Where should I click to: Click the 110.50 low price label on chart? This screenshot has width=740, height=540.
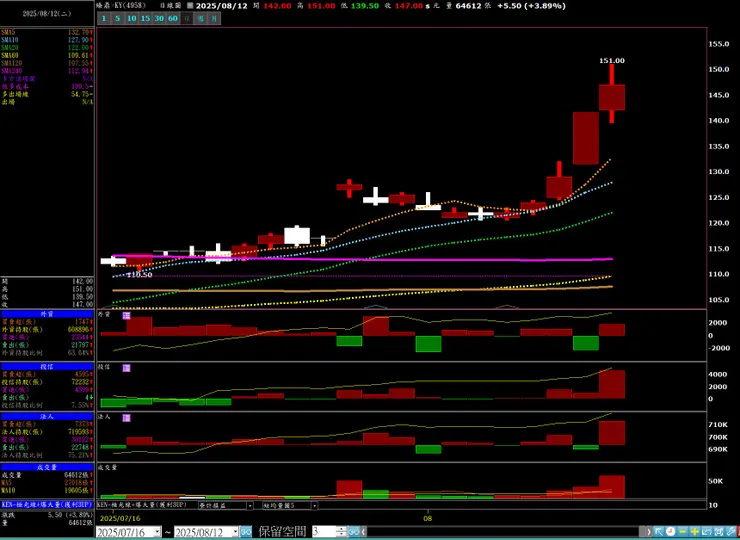pyautogui.click(x=140, y=275)
